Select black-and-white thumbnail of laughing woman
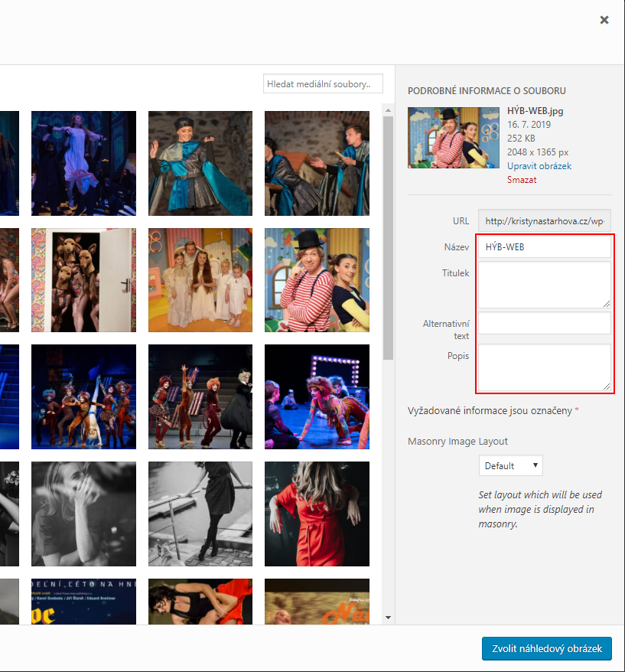Viewport: 625px width, 672px height. (x=83, y=513)
